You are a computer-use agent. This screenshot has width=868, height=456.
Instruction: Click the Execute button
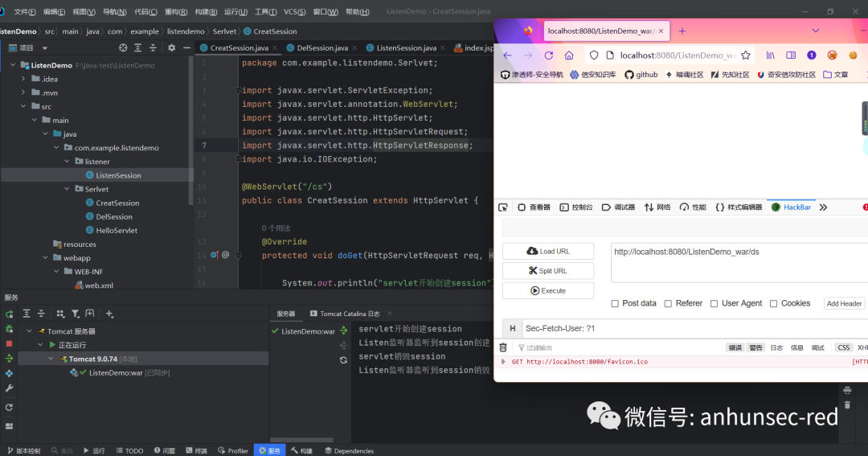(548, 291)
